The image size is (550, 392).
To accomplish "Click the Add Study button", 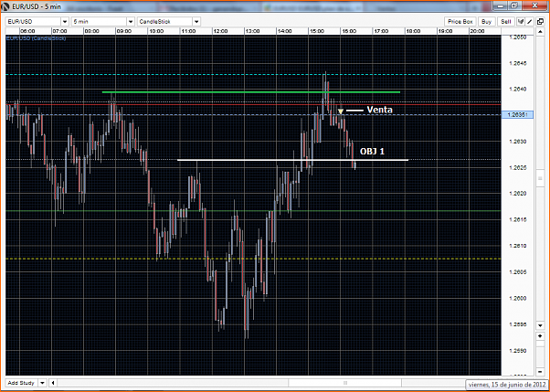I will click(21, 383).
